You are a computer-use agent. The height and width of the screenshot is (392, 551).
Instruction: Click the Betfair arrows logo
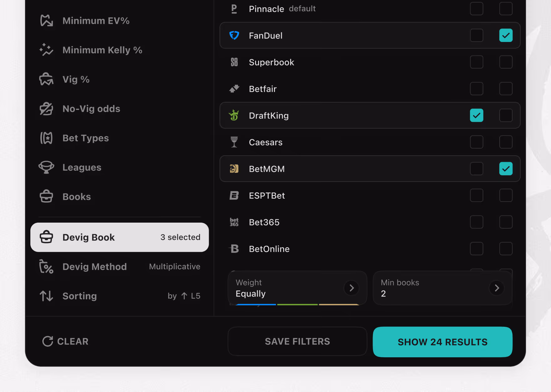[x=234, y=89]
